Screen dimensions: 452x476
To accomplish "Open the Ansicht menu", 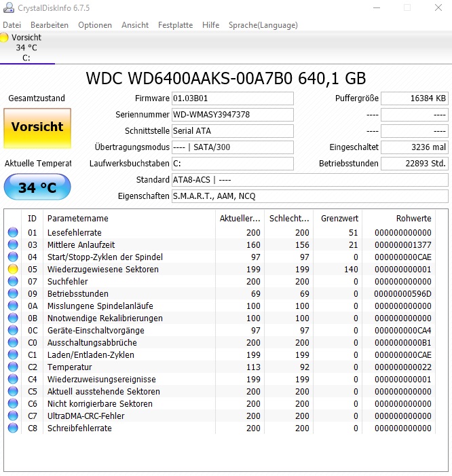I will [x=135, y=25].
